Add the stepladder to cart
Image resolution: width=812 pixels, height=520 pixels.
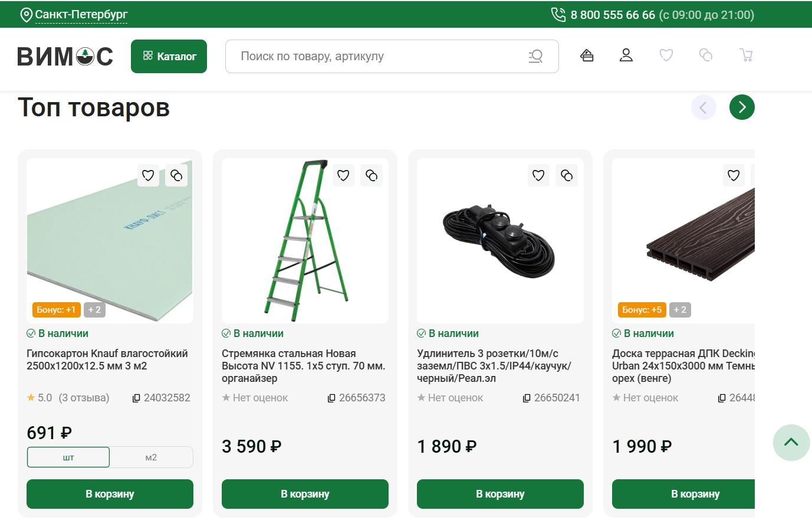click(x=305, y=494)
